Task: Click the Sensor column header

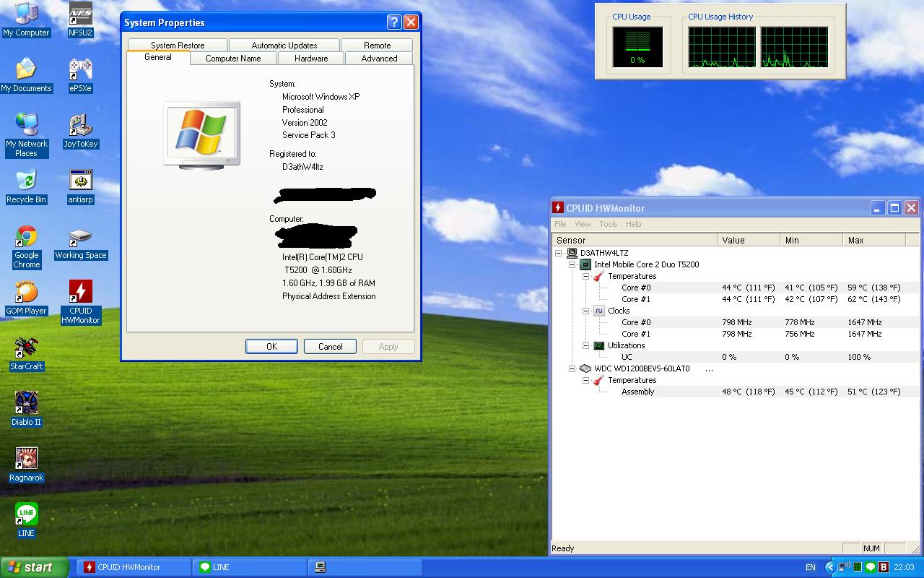Action: tap(635, 240)
